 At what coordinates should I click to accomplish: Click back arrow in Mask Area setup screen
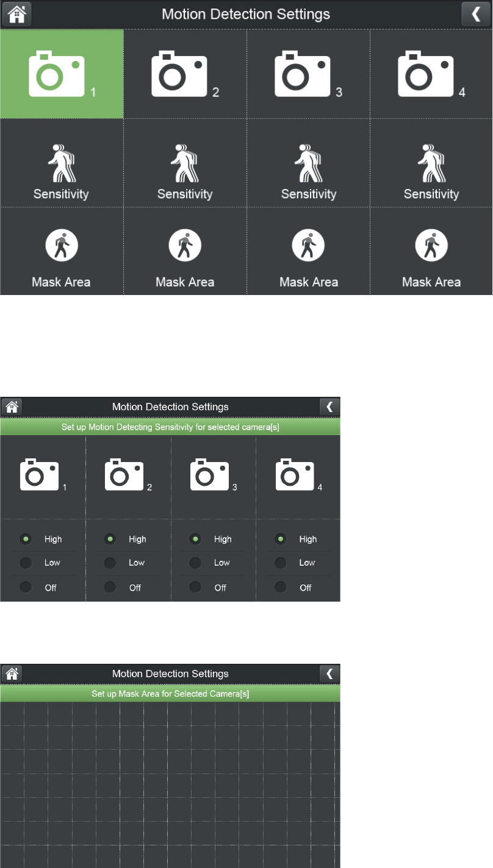(x=329, y=674)
